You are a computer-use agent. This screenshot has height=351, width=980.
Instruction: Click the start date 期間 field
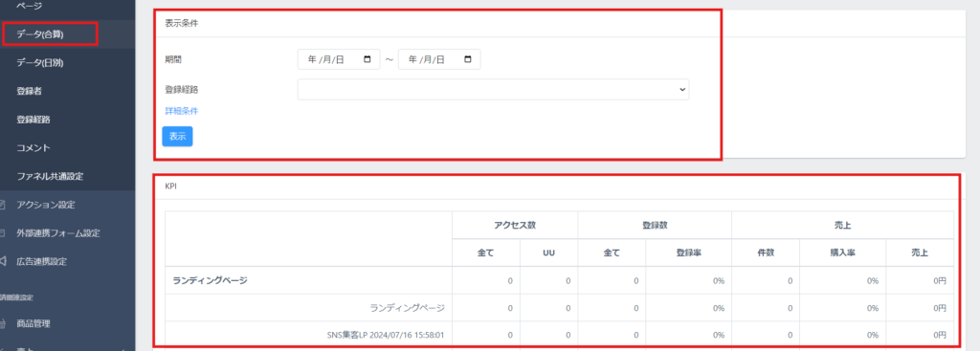tap(339, 59)
